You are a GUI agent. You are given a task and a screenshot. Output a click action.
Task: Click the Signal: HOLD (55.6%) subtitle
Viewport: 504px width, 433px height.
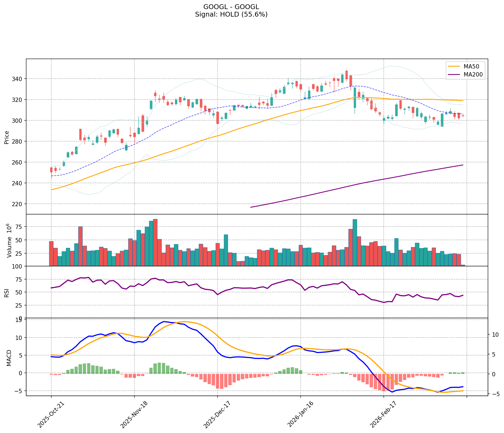pos(231,14)
